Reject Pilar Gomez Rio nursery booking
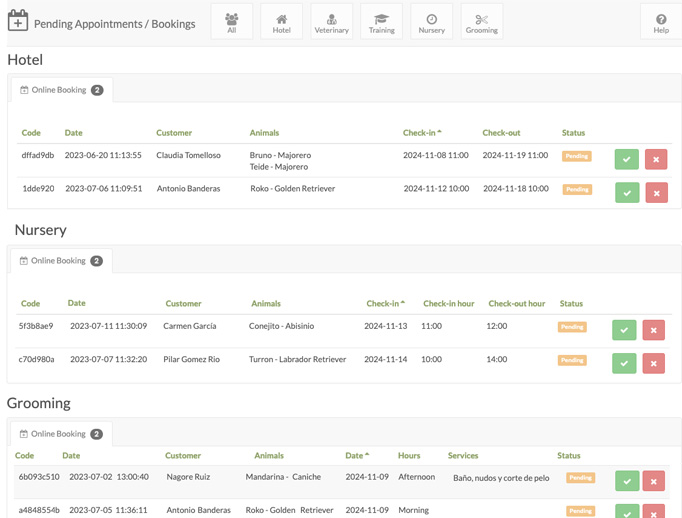Image resolution: width=682 pixels, height=518 pixels. click(x=653, y=363)
